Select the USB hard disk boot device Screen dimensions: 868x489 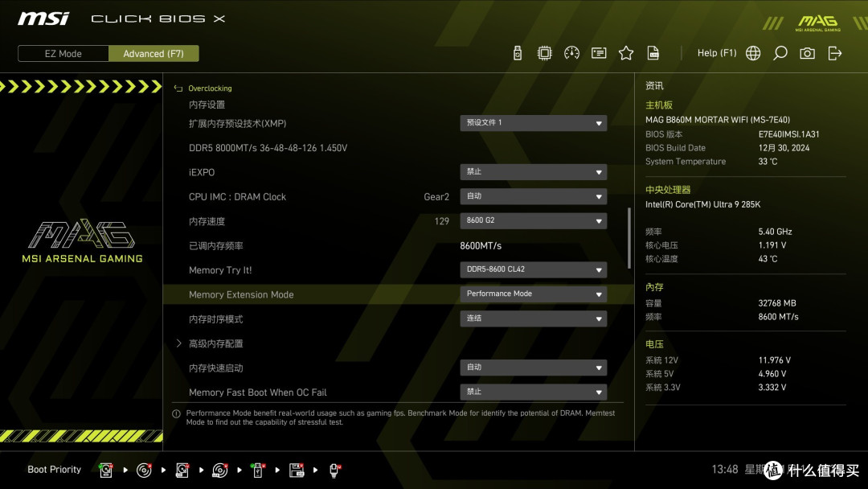(182, 471)
